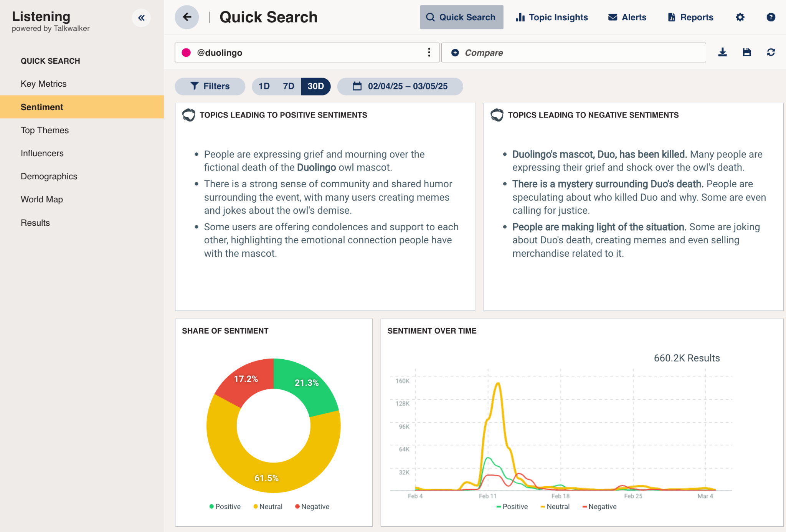Click the help question mark icon
This screenshot has height=532, width=786.
(771, 17)
